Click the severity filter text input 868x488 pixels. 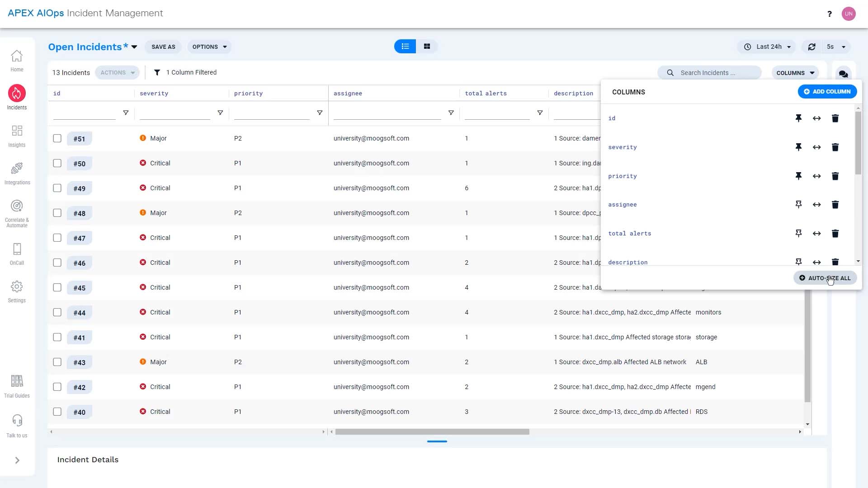[x=175, y=113]
